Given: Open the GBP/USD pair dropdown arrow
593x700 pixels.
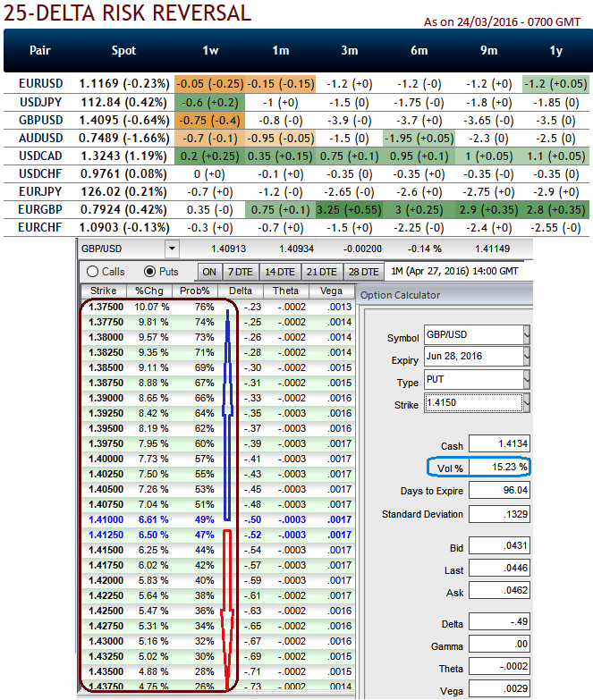Looking at the screenshot, I should click(x=172, y=249).
